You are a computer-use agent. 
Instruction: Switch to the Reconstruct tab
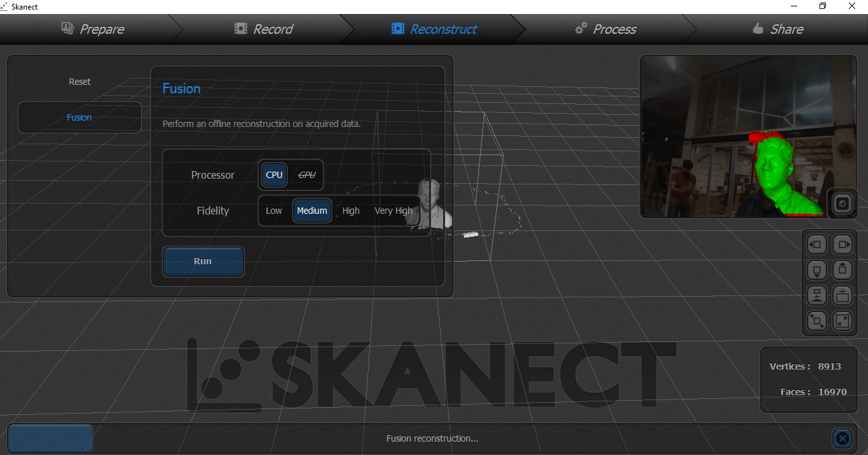[434, 29]
